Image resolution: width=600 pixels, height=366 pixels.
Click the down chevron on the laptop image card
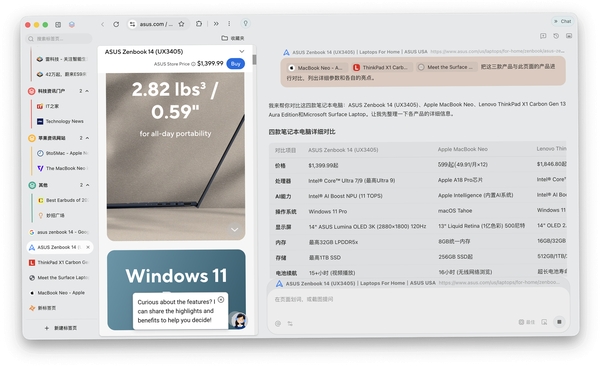coord(235,230)
